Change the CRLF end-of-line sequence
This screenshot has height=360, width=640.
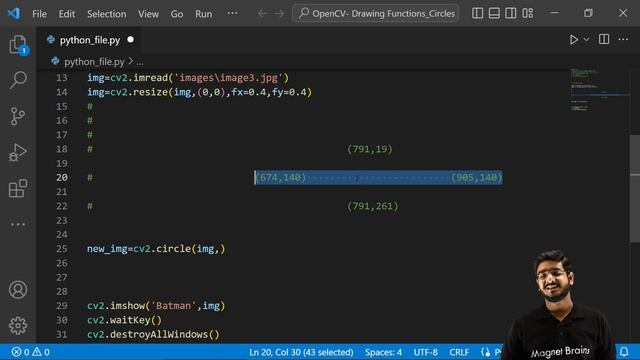coord(459,352)
